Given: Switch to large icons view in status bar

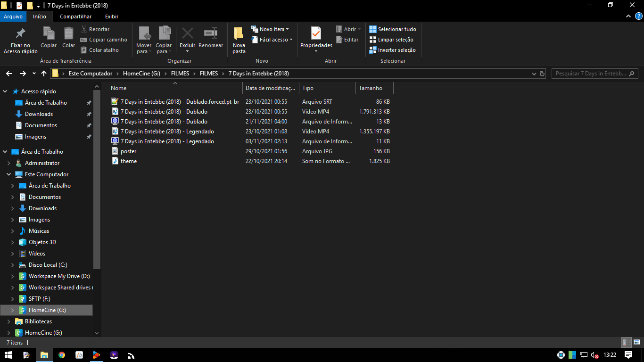Looking at the screenshot, I should [637, 343].
